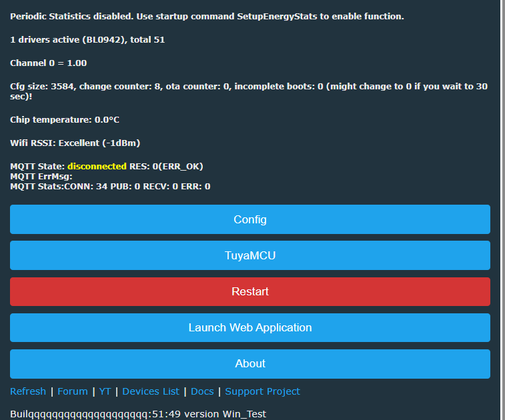505x420 pixels.
Task: Open the Config page
Action: pos(250,219)
